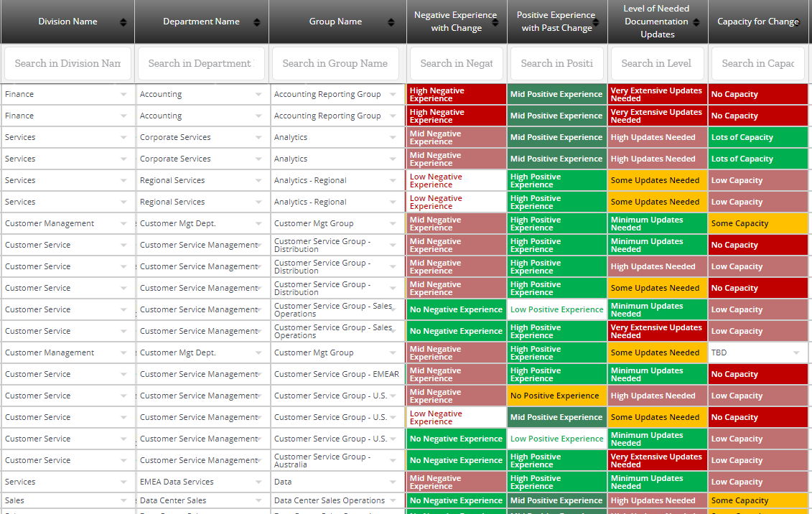
Task: Expand Department dropdown in the EMEAR group row
Action: click(258, 374)
